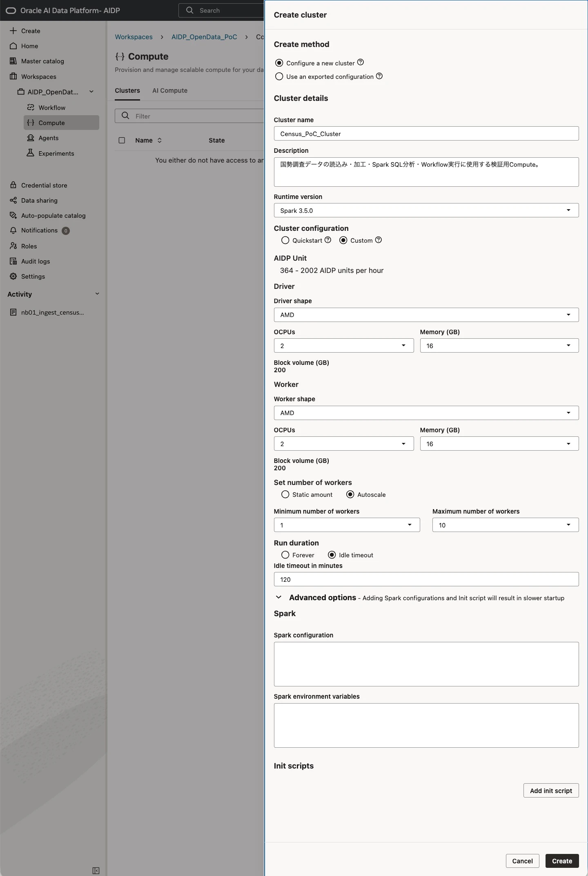The height and width of the screenshot is (876, 588).
Task: Click the Notifications bell icon
Action: pyautogui.click(x=13, y=230)
